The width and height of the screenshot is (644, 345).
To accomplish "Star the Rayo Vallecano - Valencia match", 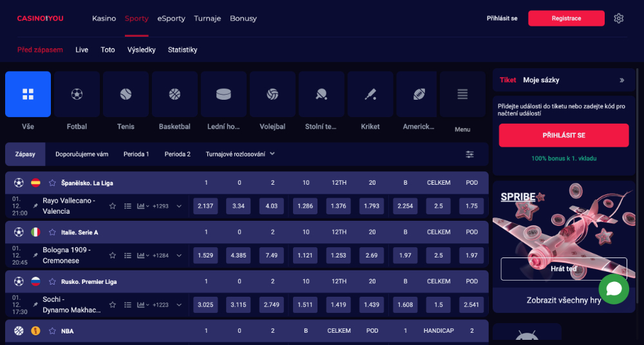I will point(113,206).
